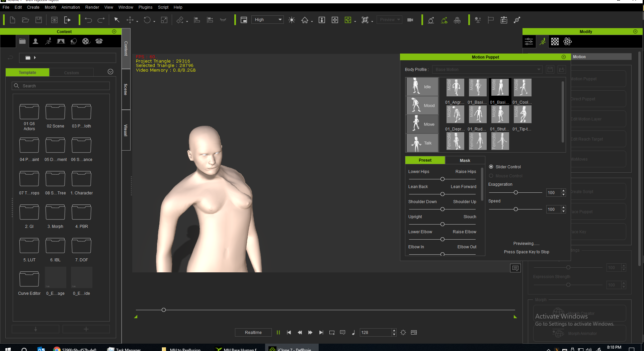Open Modify panel atom physics icon
644x351 pixels.
[568, 41]
